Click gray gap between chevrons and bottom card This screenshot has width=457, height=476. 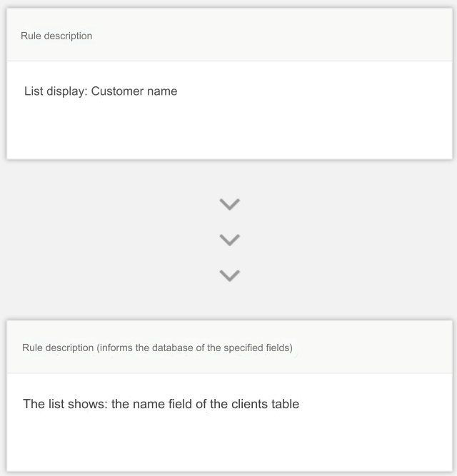229,300
